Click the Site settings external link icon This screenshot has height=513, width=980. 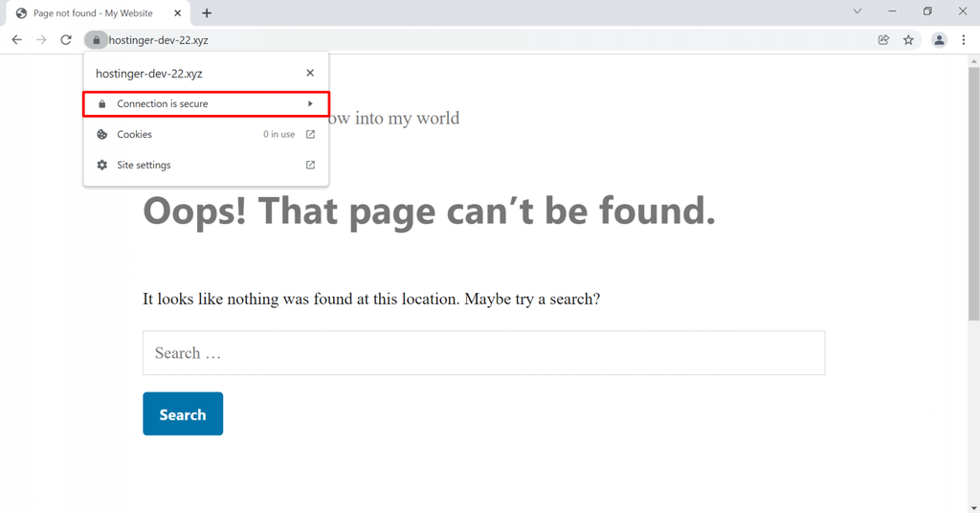[310, 165]
